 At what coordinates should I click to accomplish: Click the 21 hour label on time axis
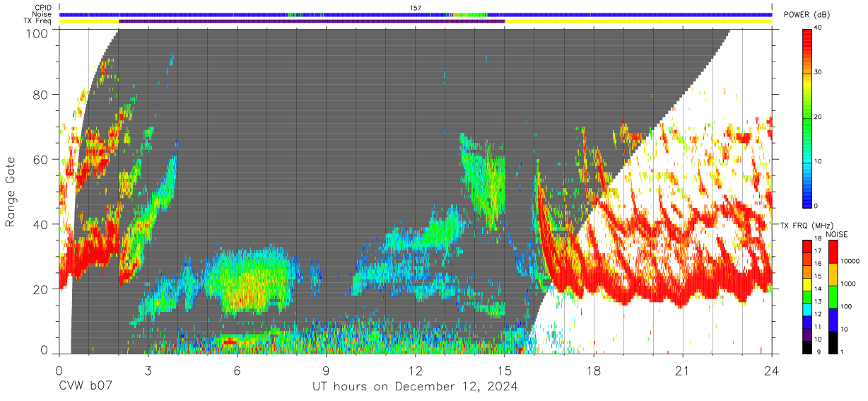[683, 371]
